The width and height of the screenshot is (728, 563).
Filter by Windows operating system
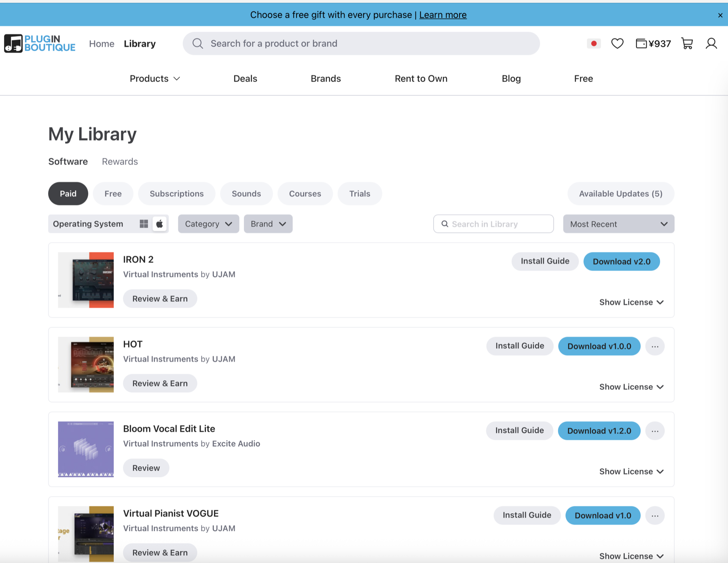(x=144, y=224)
